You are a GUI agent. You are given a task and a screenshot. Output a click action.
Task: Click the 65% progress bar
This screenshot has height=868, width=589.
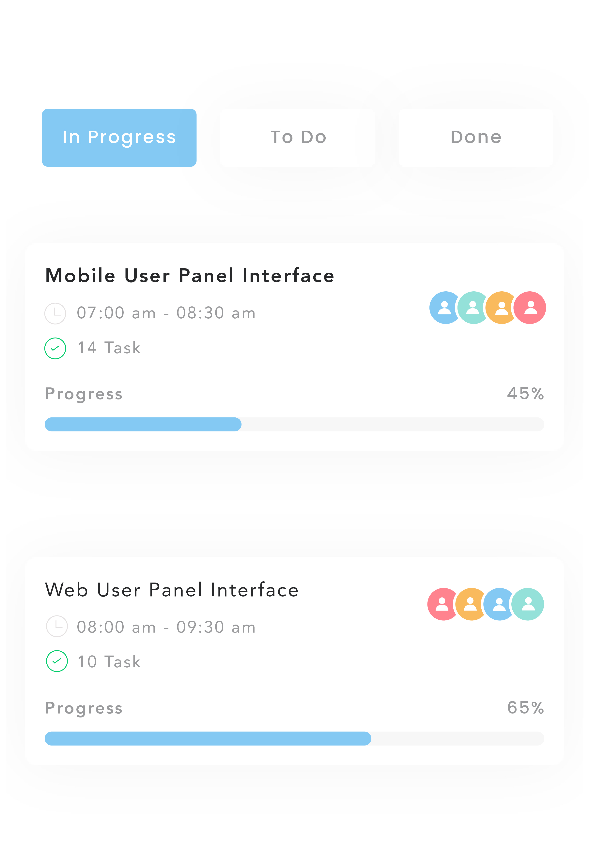(x=294, y=738)
